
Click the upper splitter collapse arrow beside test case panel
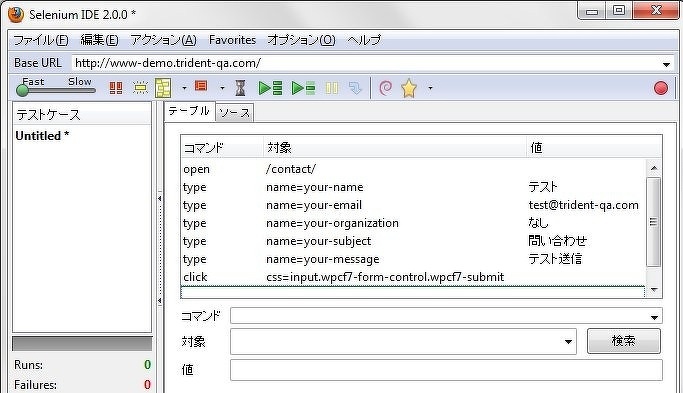[x=159, y=198]
